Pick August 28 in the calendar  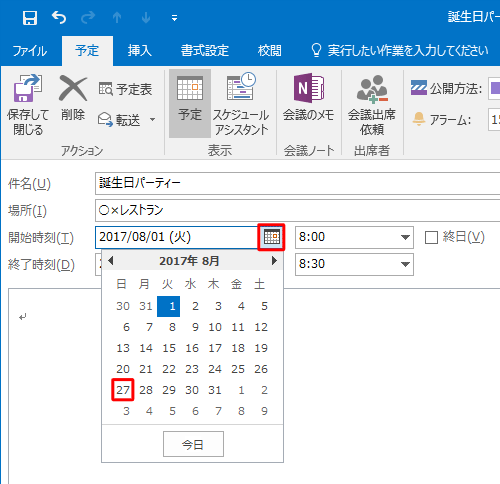146,390
